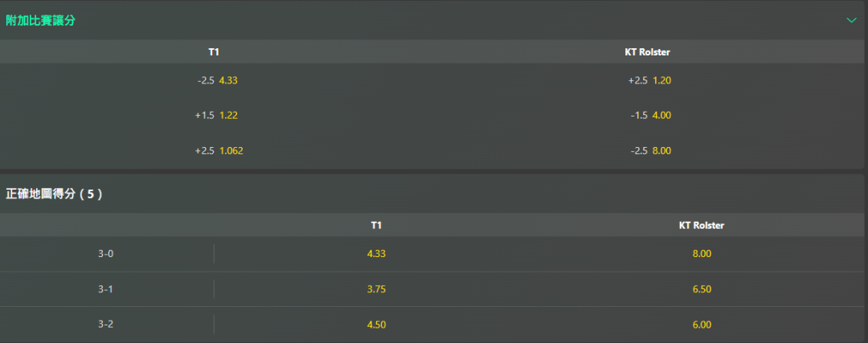Viewport: 868px width, 343px height.
Task: Click the 正確地圖得分 (5) section header
Action: (x=54, y=194)
